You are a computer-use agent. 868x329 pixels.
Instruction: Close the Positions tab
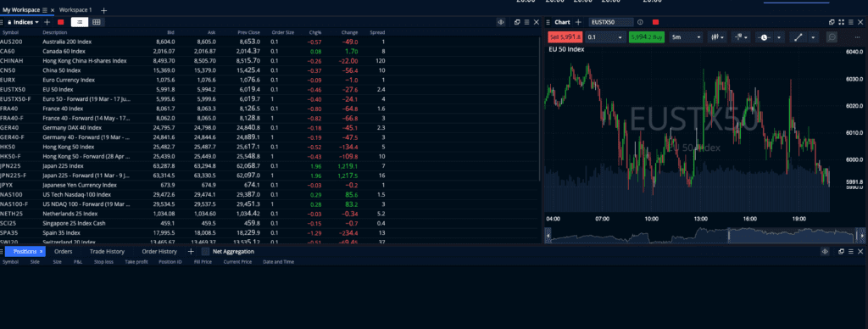pyautogui.click(x=41, y=252)
